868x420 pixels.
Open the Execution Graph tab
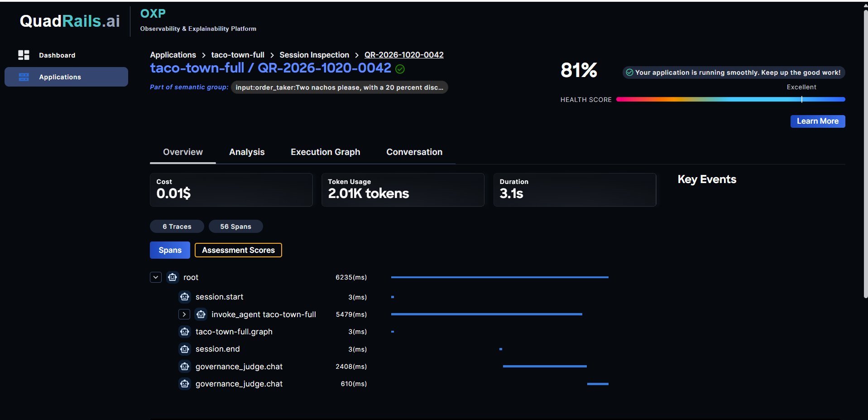[x=326, y=152]
